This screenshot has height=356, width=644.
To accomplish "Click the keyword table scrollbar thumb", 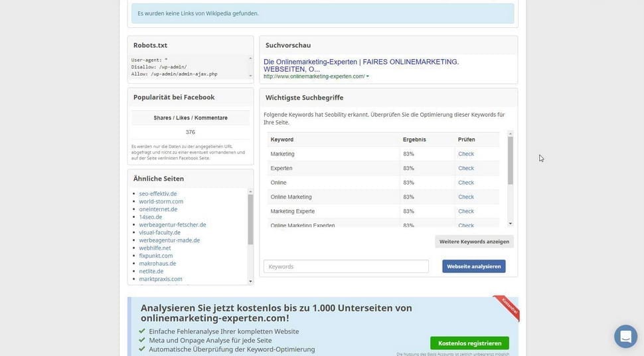I will point(511,159).
